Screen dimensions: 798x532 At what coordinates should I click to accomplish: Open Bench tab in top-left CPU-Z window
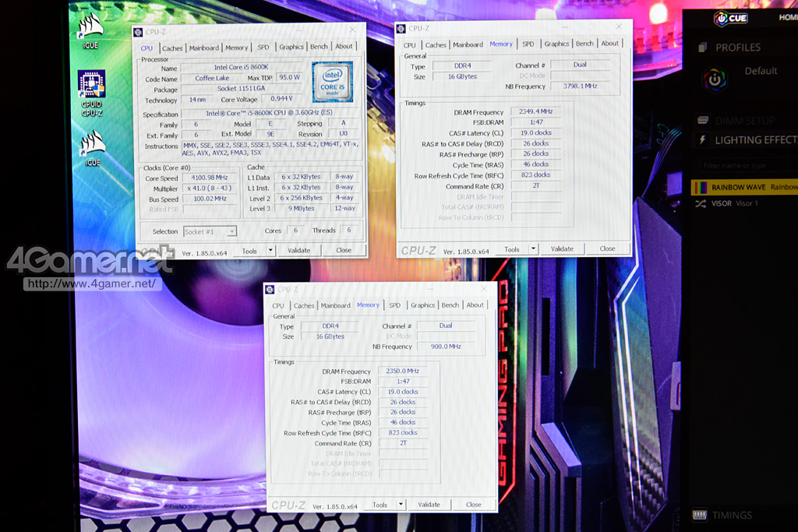coord(319,46)
